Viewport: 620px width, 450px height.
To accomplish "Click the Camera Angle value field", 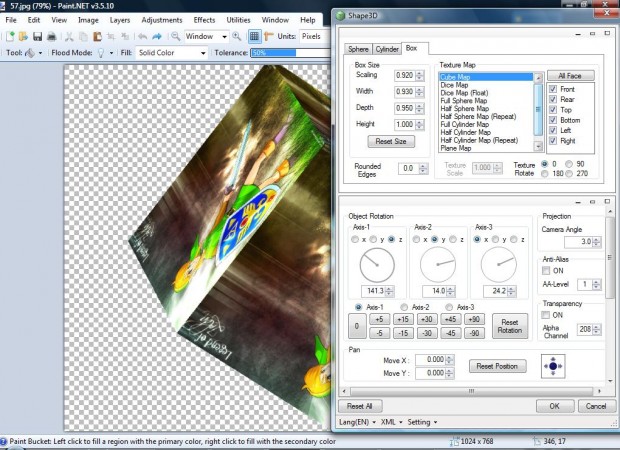I will tap(578, 242).
